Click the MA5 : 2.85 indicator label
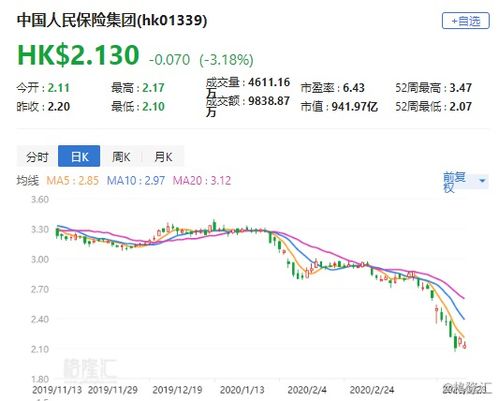 click(72, 181)
